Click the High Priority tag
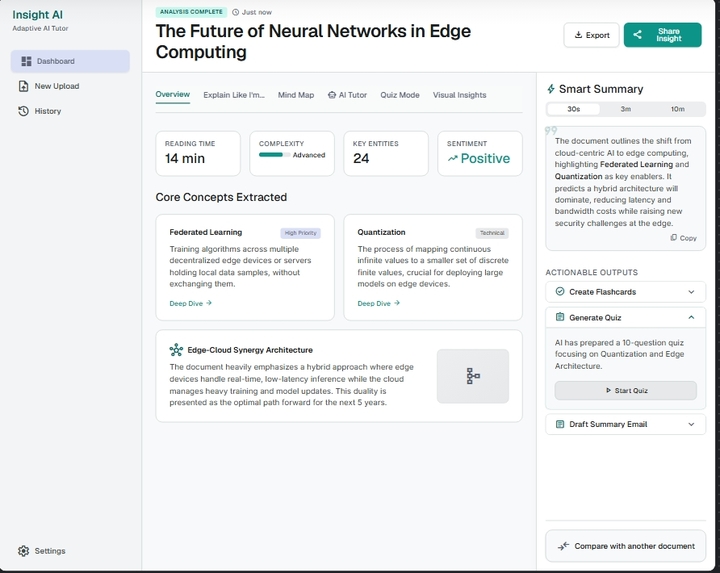720x573 pixels. pos(300,233)
